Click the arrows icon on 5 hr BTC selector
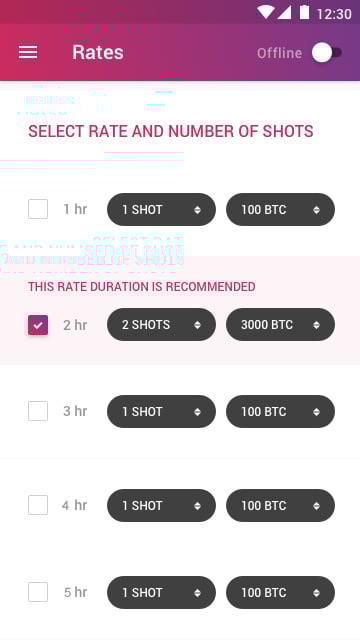 coord(316,593)
